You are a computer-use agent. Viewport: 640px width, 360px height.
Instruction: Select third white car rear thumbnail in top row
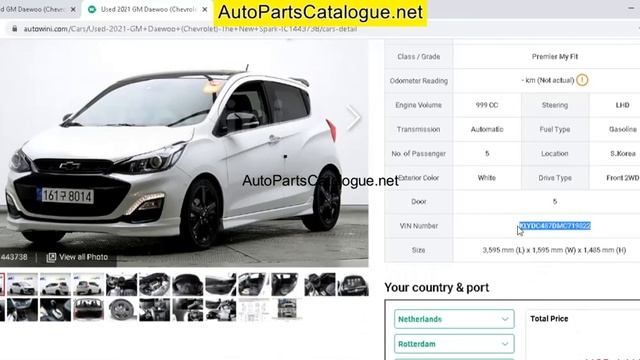[89, 284]
